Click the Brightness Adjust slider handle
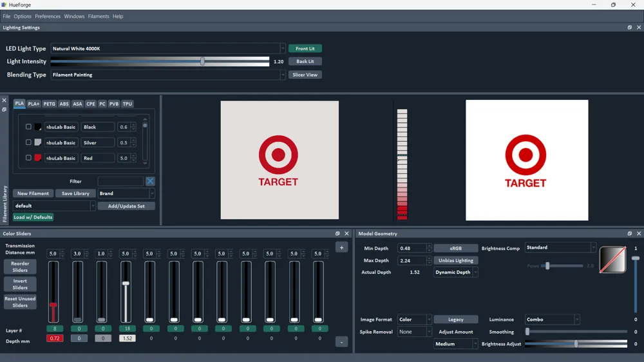 pyautogui.click(x=576, y=344)
